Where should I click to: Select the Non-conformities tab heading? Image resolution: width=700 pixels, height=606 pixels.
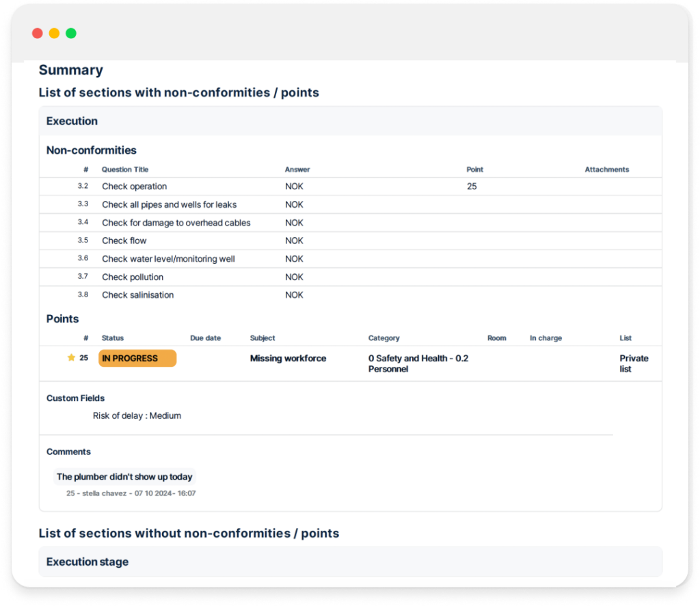91,150
